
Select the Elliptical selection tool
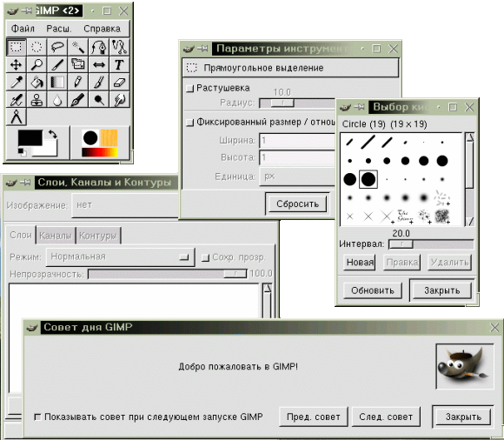[x=36, y=47]
